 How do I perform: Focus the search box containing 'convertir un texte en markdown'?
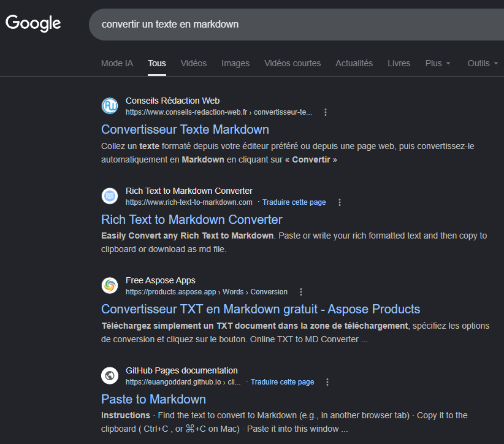pyautogui.click(x=296, y=25)
